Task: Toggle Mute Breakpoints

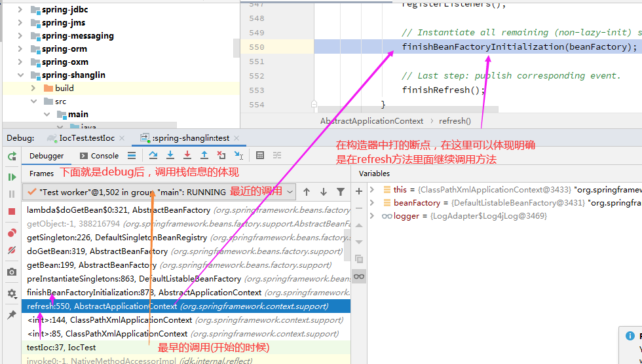Action: click(12, 250)
